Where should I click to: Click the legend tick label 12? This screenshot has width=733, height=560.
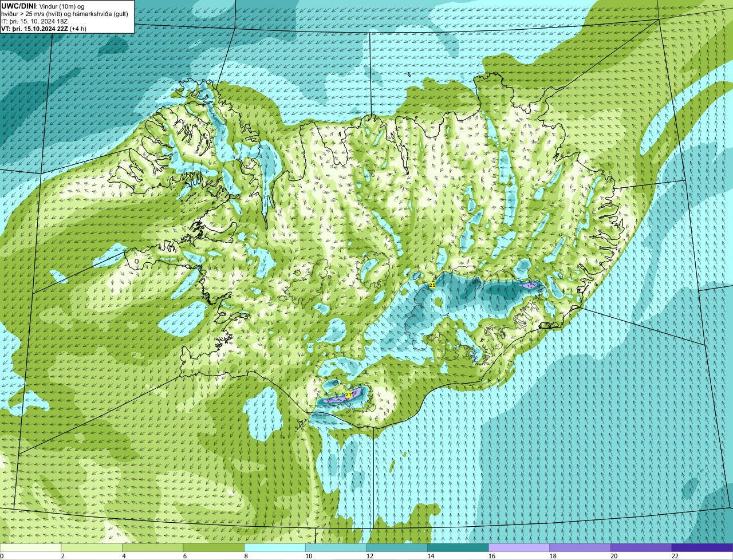point(370,556)
